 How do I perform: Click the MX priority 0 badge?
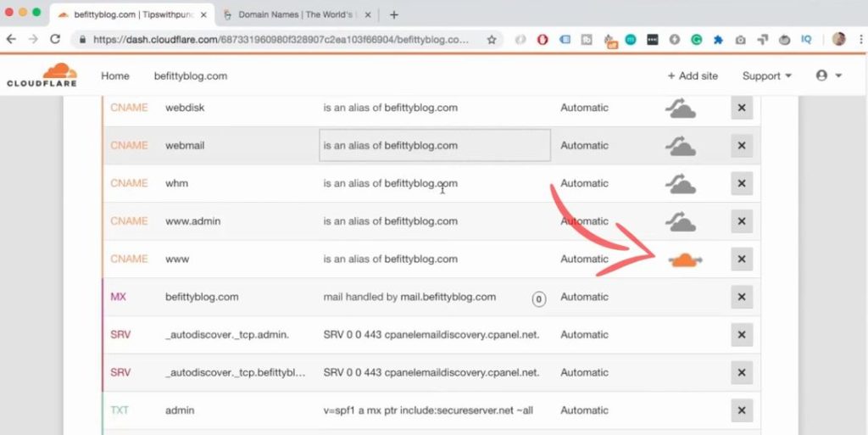click(x=538, y=299)
